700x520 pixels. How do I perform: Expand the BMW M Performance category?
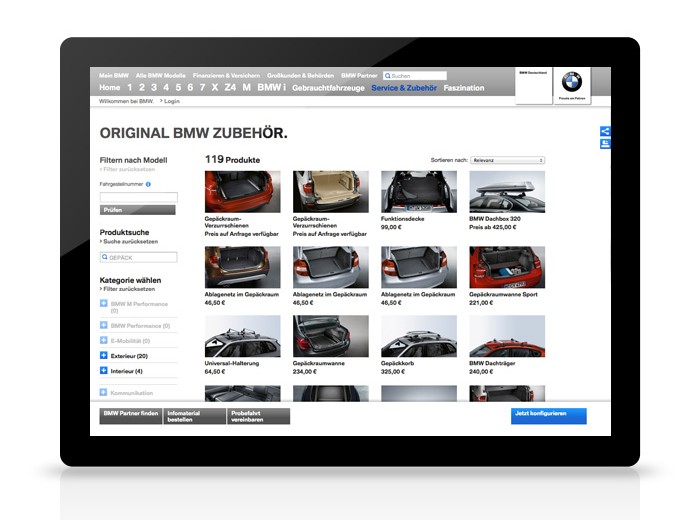104,304
